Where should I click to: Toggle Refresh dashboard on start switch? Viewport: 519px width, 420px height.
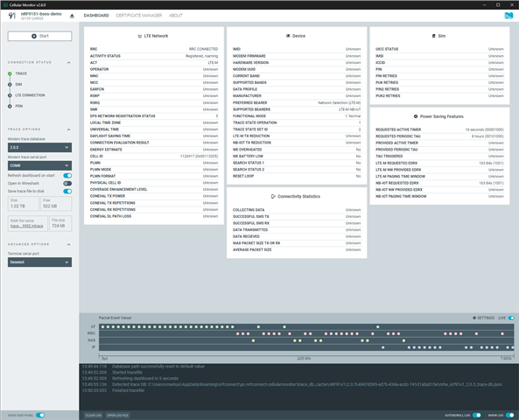[67, 175]
